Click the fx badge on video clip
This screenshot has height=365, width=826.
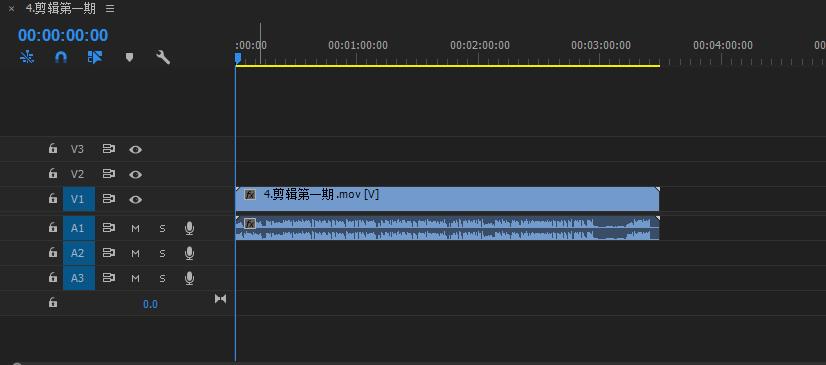click(250, 195)
